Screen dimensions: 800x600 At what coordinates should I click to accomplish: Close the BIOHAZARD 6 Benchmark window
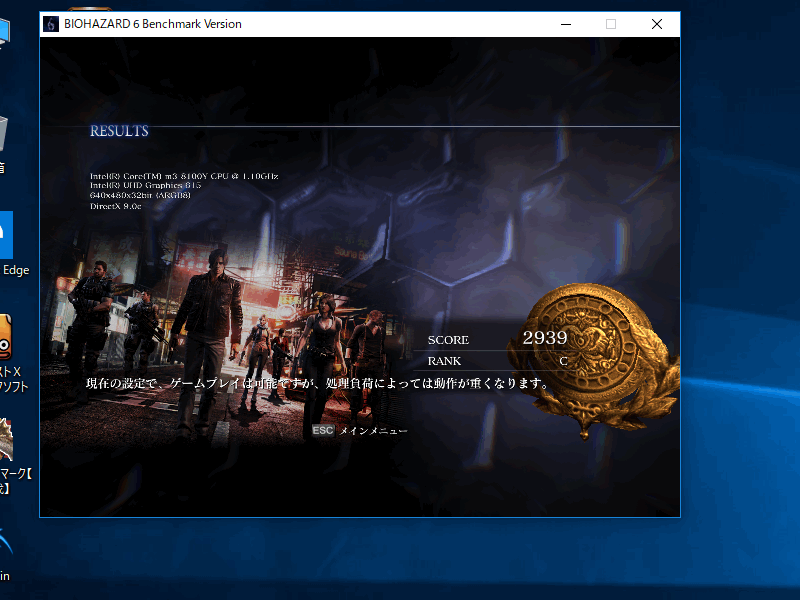click(656, 24)
